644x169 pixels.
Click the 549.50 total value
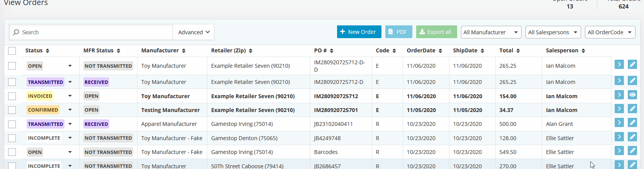pyautogui.click(x=508, y=152)
